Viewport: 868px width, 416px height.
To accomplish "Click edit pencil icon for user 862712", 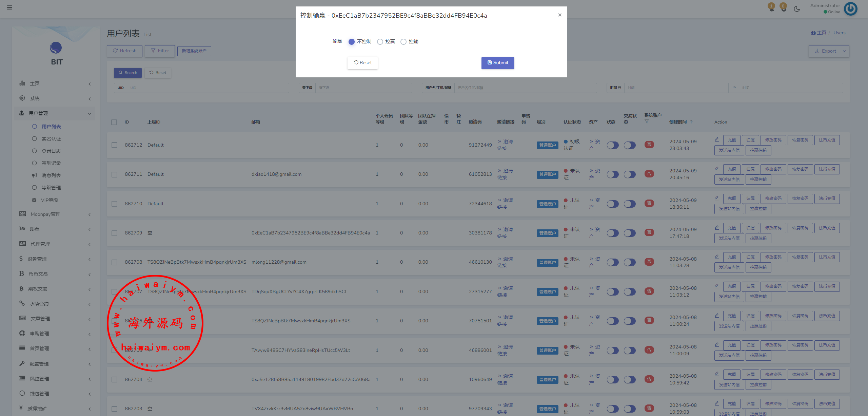I will click(717, 139).
